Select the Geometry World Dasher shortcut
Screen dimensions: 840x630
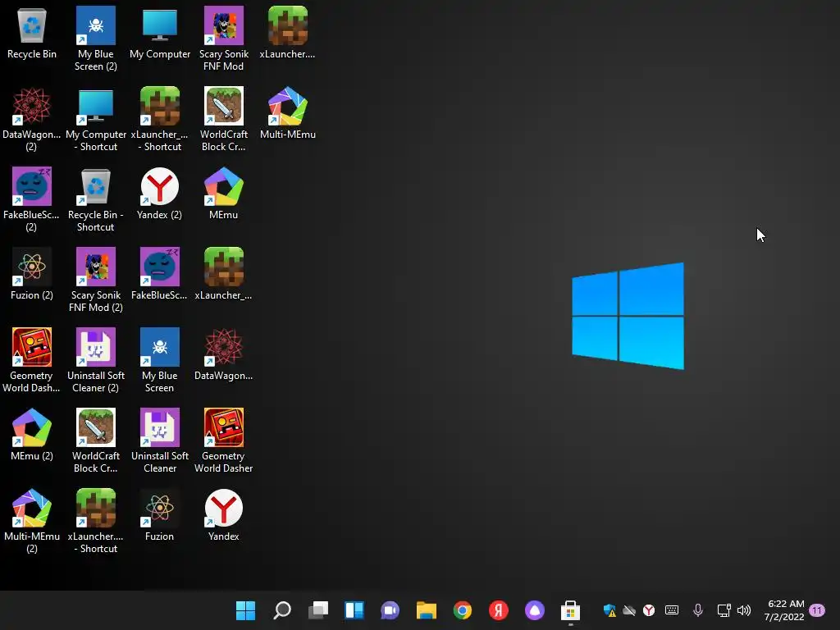click(224, 441)
